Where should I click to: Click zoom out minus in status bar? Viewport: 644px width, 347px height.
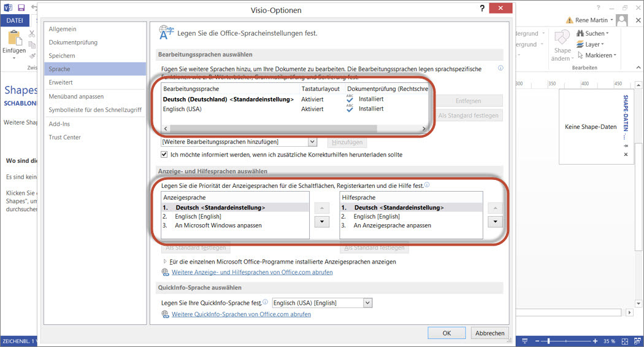click(537, 341)
